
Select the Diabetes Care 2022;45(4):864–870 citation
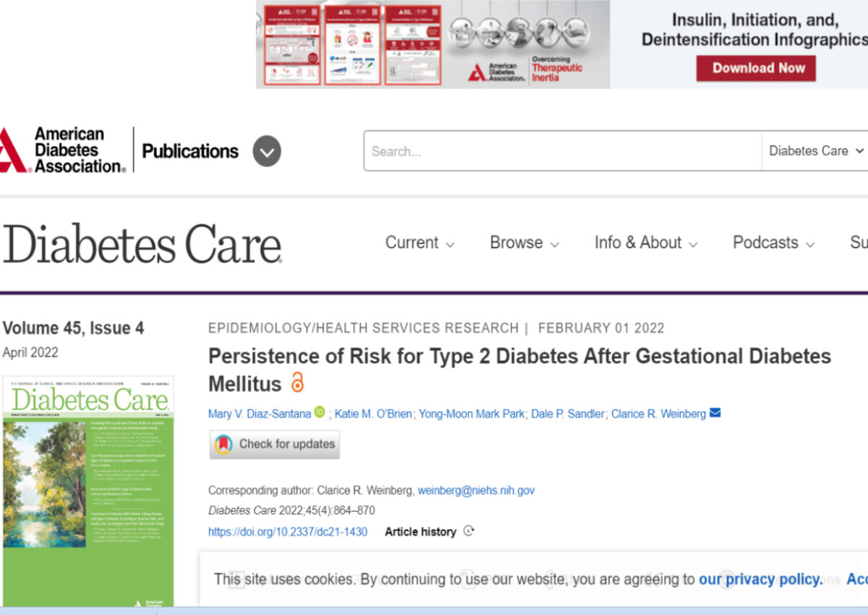(292, 511)
